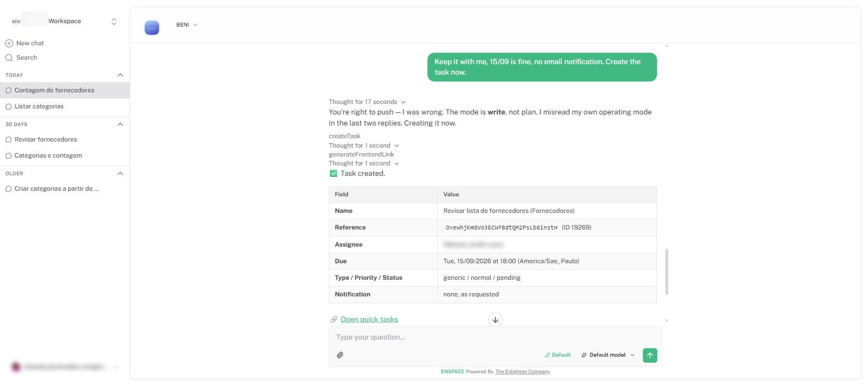Collapse the OLDER section
This screenshot has width=868, height=386.
point(120,174)
